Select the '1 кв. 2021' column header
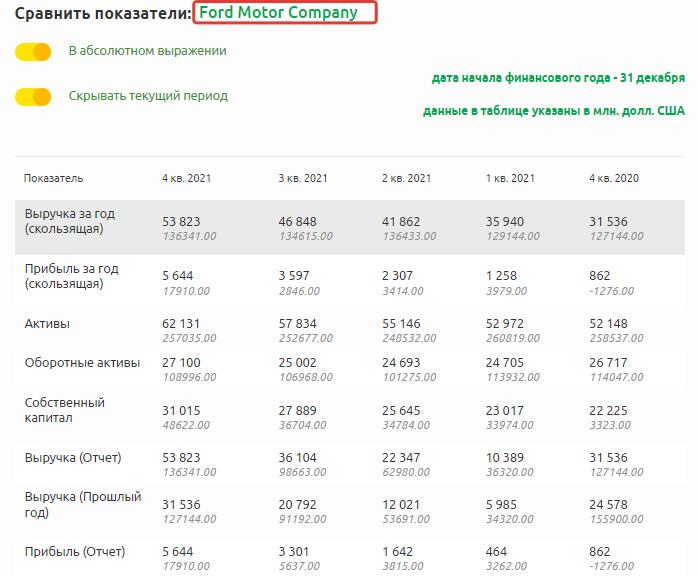The height and width of the screenshot is (576, 699). pyautogui.click(x=510, y=178)
